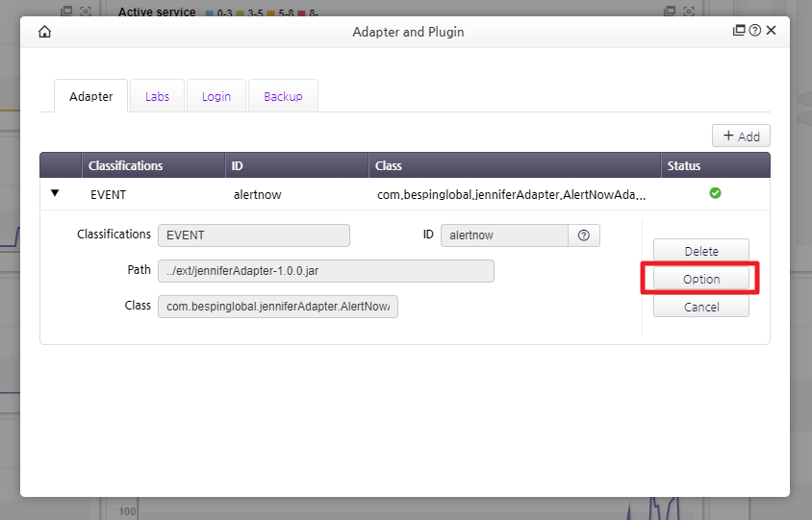The width and height of the screenshot is (812, 520).
Task: Click the Classifications column header
Action: pos(126,165)
